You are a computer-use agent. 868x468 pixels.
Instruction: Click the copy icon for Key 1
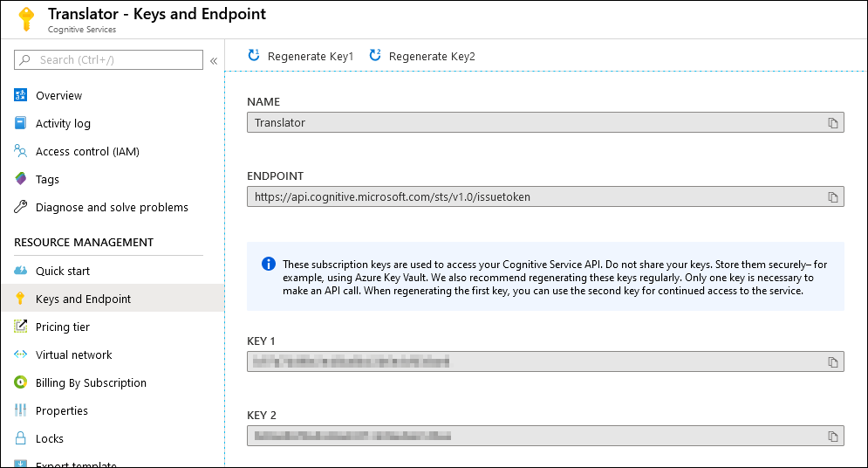[x=832, y=361]
